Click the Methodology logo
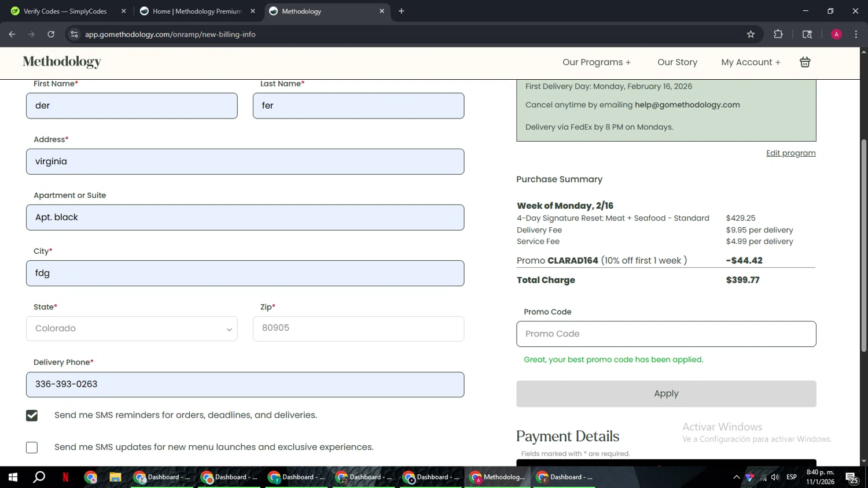 [x=62, y=62]
